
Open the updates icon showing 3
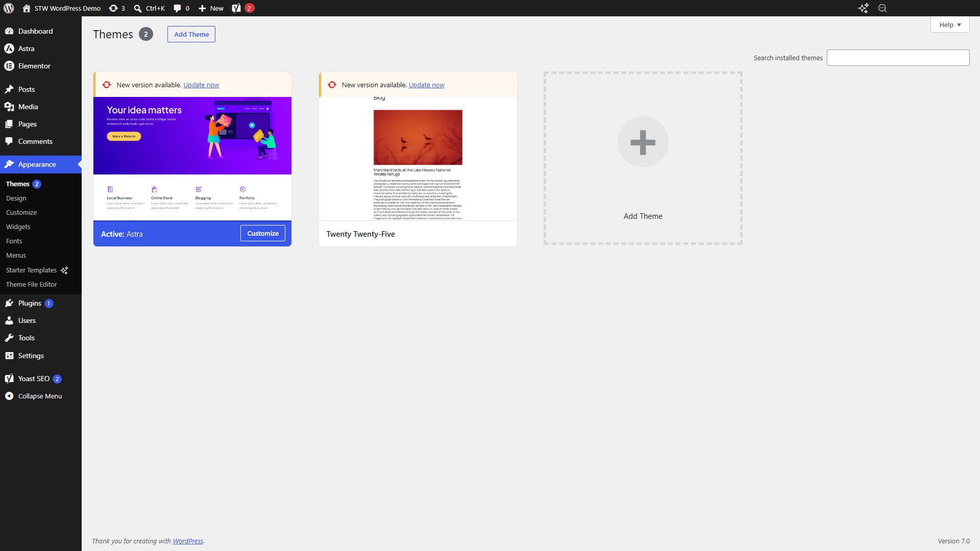(113, 8)
